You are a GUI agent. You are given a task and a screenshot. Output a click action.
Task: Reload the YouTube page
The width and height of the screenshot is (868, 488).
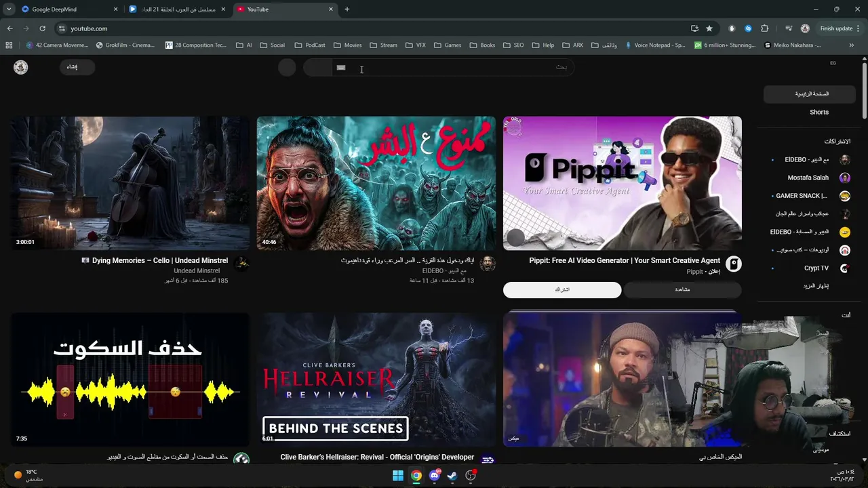click(x=42, y=28)
